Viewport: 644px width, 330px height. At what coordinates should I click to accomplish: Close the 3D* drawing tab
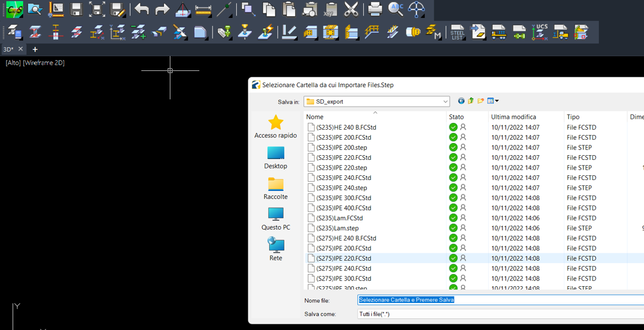click(x=21, y=49)
